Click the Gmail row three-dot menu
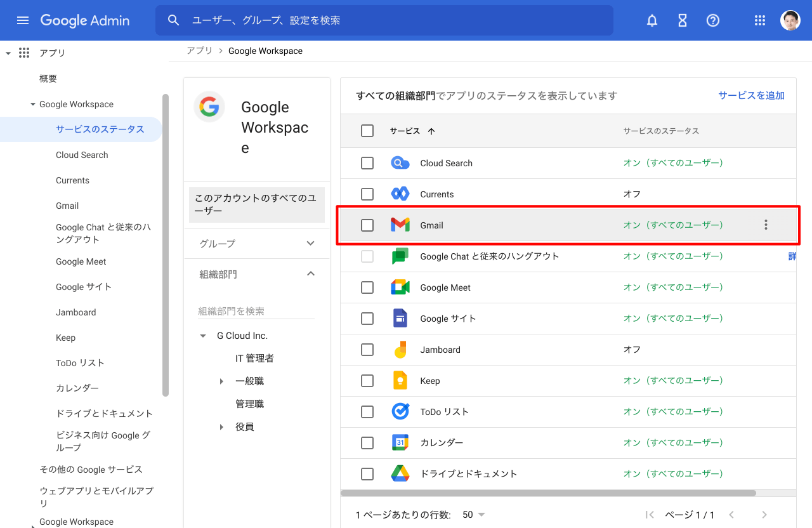Image resolution: width=812 pixels, height=528 pixels. click(766, 225)
